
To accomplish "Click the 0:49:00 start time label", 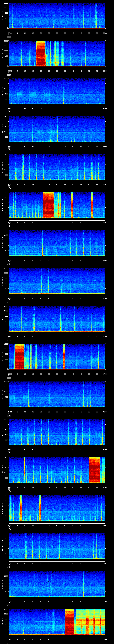I will point(9,487).
